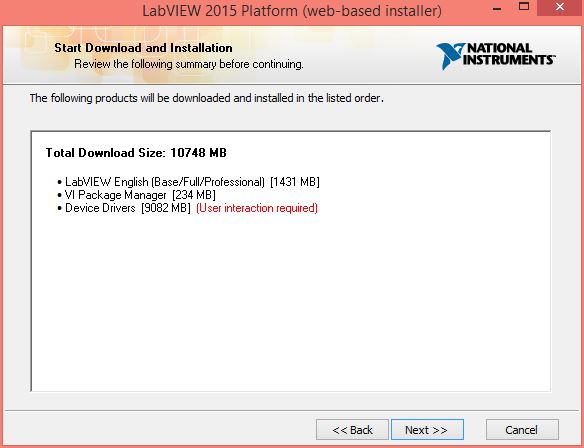
Task: Click the National Instruments eagle logo icon
Action: click(x=450, y=56)
